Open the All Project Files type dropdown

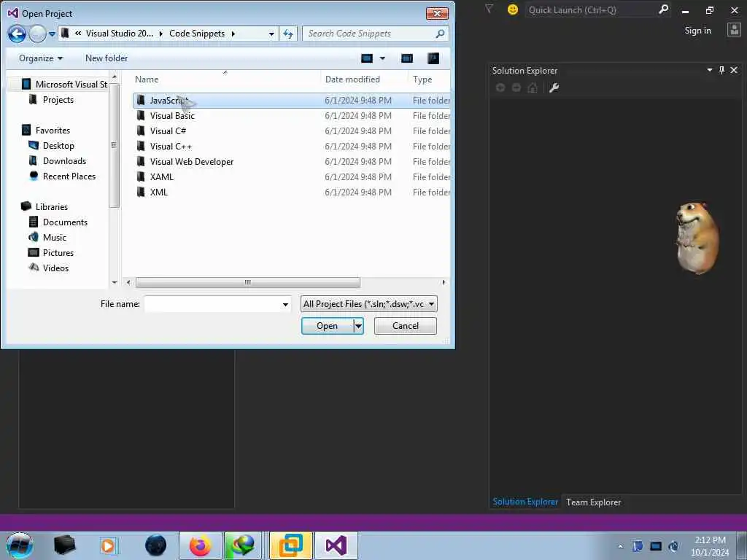coord(368,304)
